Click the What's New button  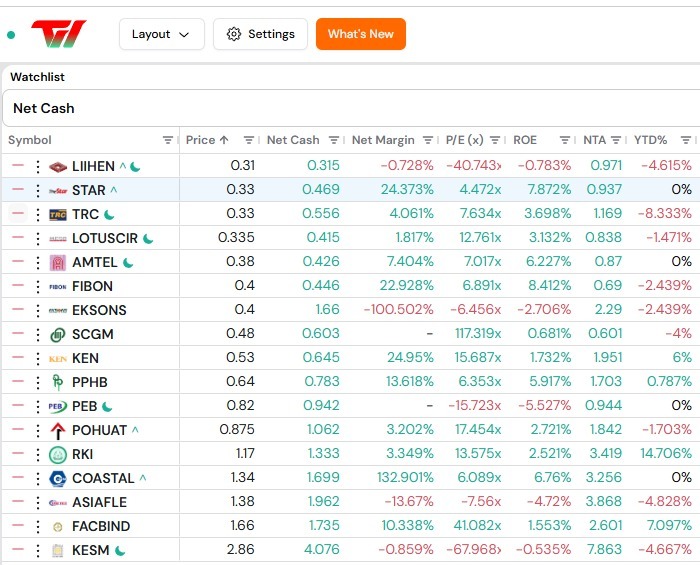[x=361, y=34]
